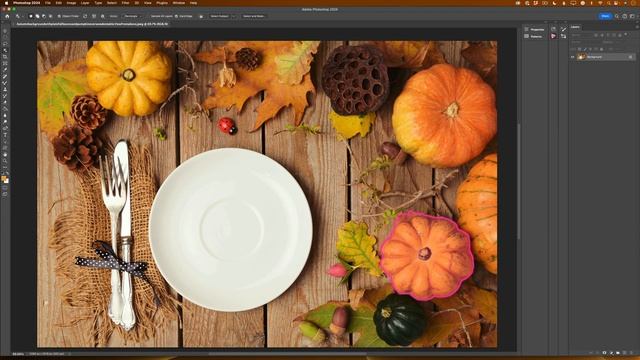640x360 pixels.
Task: Click the foreground color swatch
Action: point(4,179)
